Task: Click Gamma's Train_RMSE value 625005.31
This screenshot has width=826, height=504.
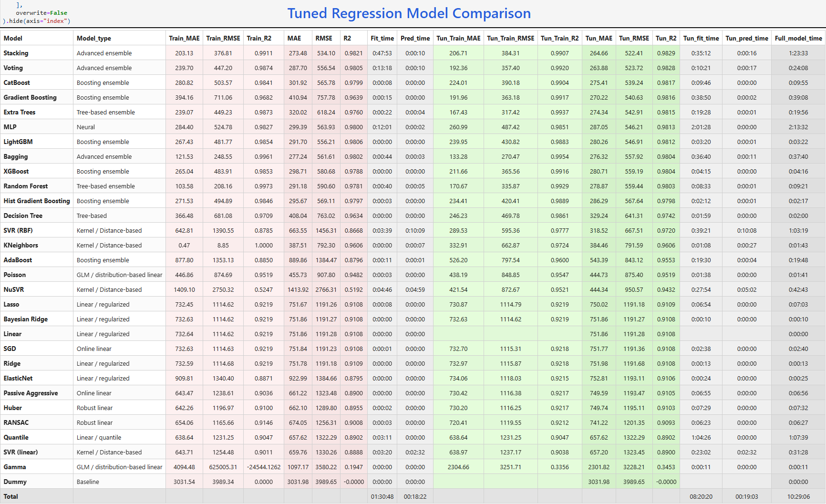Action: (x=223, y=467)
